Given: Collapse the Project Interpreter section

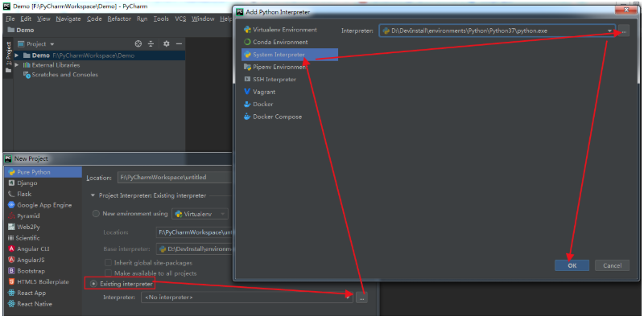Looking at the screenshot, I should tap(93, 195).
